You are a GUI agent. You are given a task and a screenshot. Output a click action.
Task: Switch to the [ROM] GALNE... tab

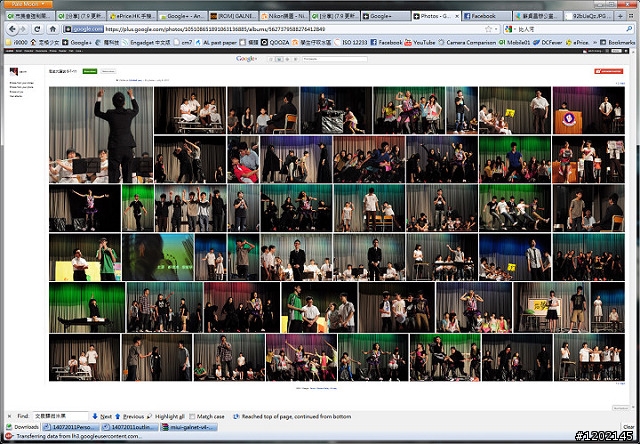[x=233, y=16]
